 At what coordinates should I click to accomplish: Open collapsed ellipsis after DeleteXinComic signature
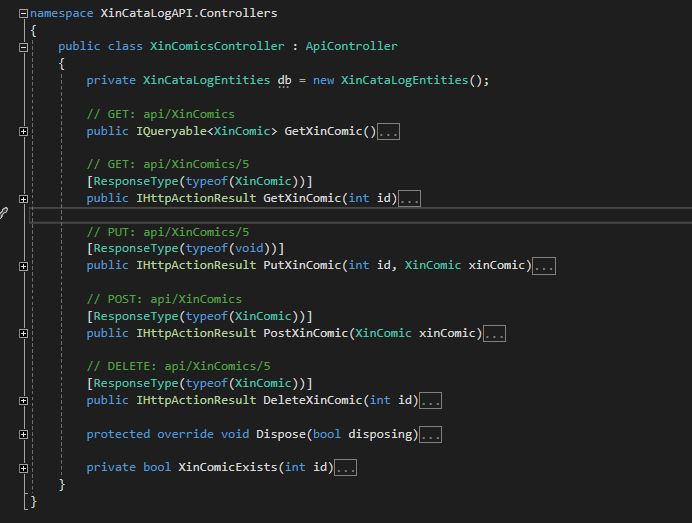(430, 401)
